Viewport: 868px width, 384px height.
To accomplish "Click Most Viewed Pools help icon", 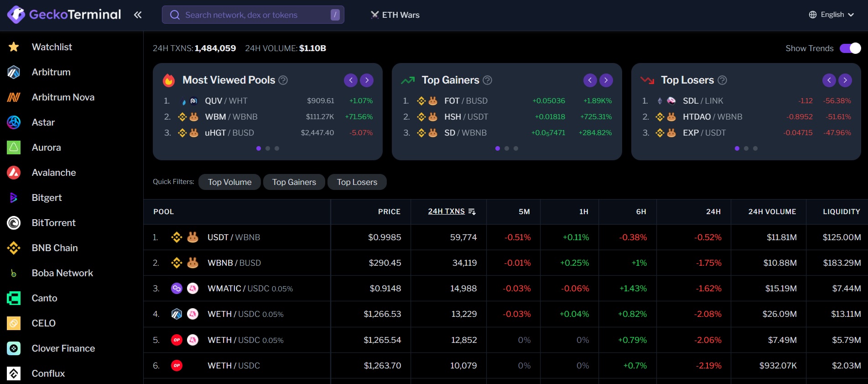I will (283, 80).
